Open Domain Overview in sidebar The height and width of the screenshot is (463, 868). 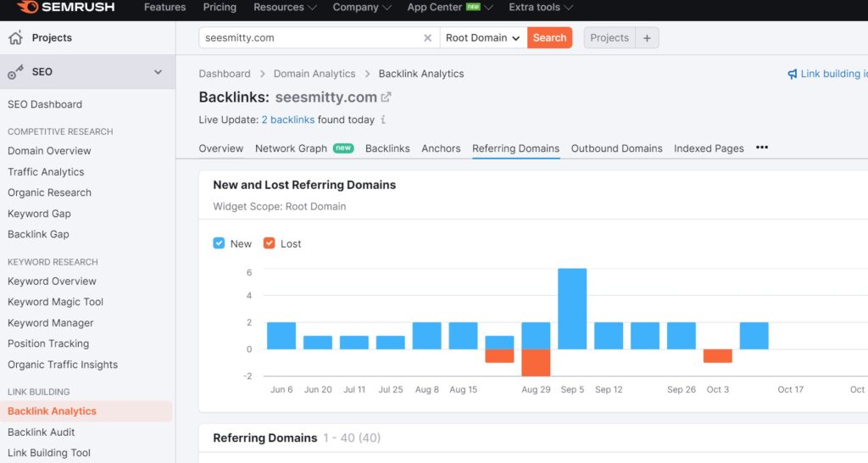point(49,151)
